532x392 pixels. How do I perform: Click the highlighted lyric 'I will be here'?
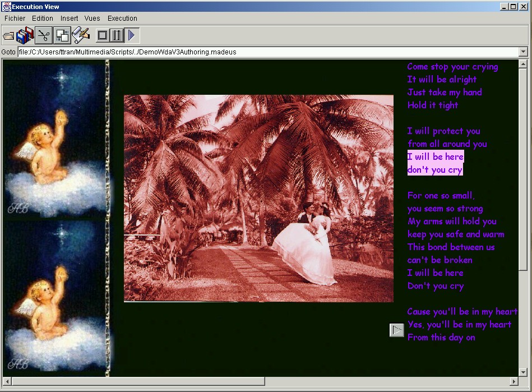click(x=436, y=156)
